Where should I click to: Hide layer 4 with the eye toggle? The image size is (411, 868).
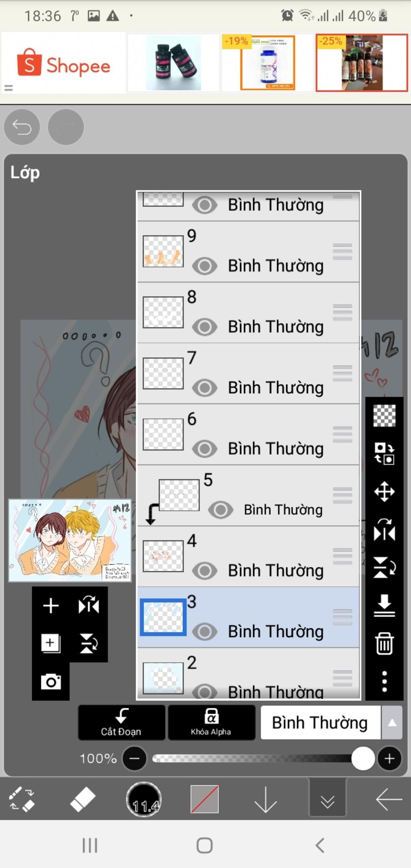(x=205, y=571)
